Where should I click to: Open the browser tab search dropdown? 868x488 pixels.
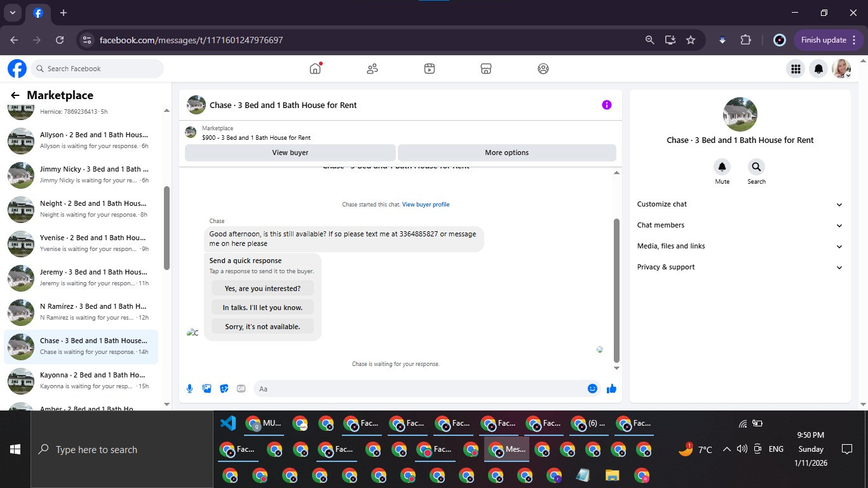click(x=12, y=13)
